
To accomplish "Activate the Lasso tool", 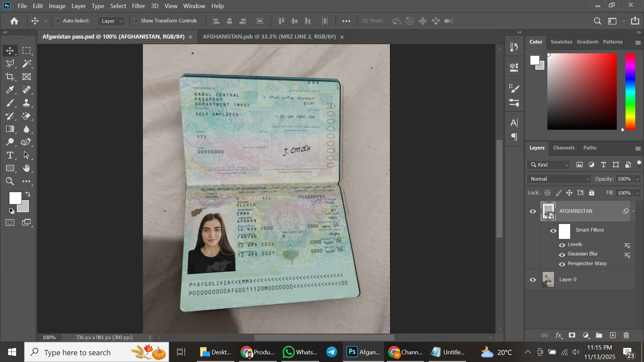I will 10,64.
